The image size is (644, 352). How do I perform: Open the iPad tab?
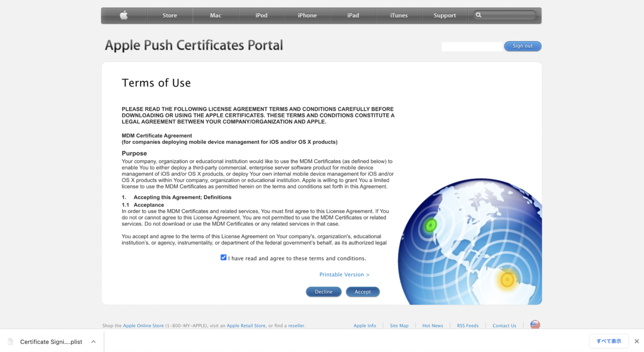[353, 16]
